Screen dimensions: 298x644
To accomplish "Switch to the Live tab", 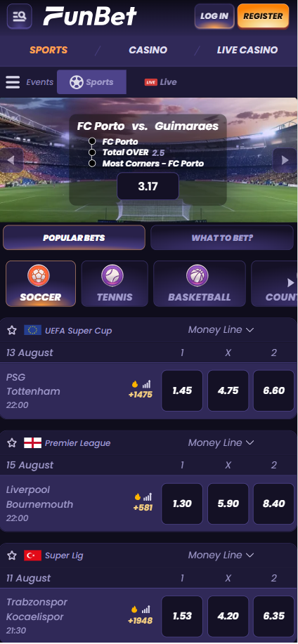I will (161, 82).
